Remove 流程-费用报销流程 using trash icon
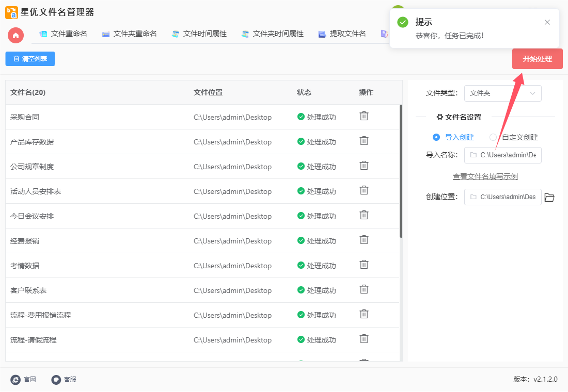The height and width of the screenshot is (392, 568). (364, 314)
